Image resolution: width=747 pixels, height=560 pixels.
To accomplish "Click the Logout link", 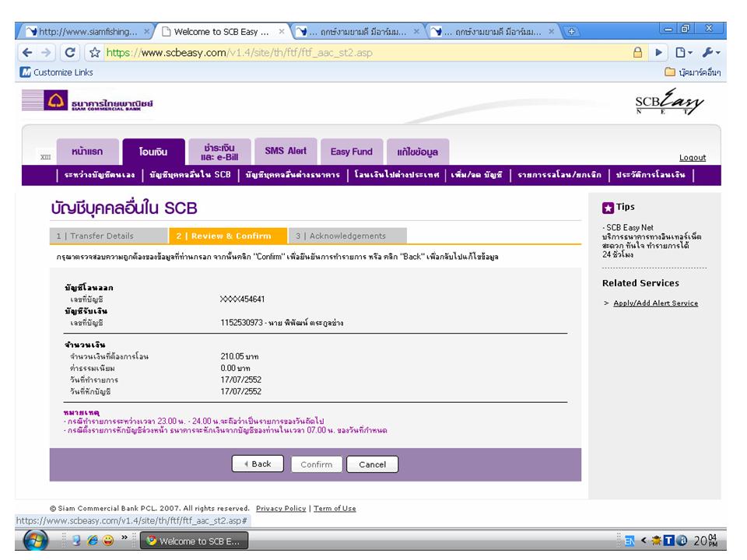I will [693, 158].
